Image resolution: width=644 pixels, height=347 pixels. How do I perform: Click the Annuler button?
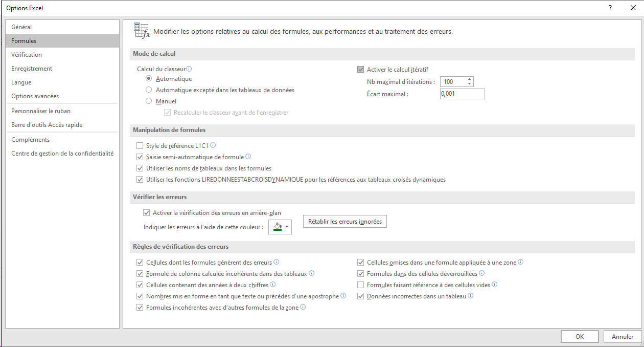tap(623, 337)
